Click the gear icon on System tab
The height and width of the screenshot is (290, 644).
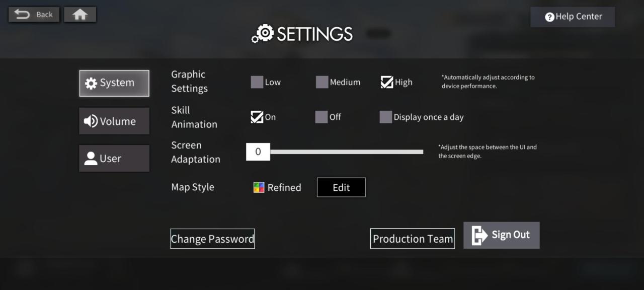(91, 84)
